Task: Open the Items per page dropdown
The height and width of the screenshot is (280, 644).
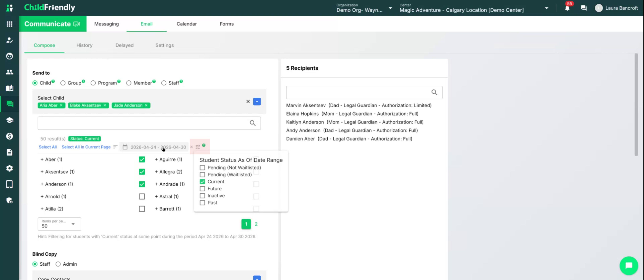Action: 59,224
